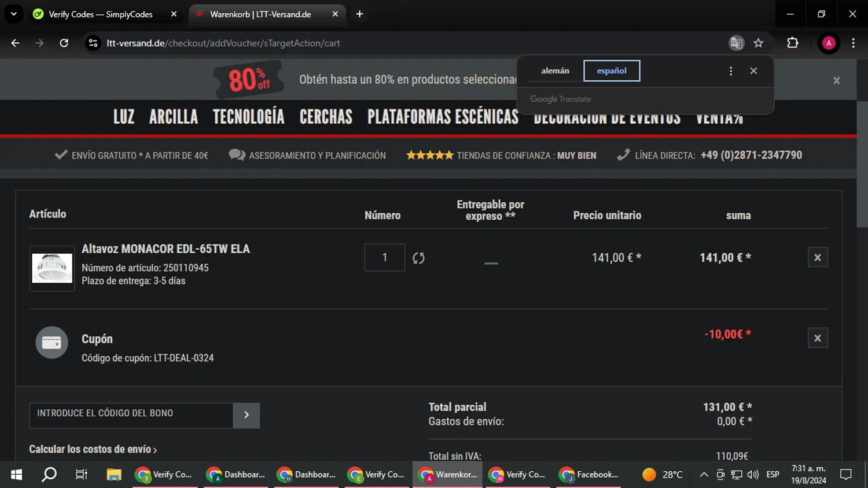Switch to first Dashboar... Chrome taskbar window
Image resolution: width=868 pixels, height=488 pixels.
[236, 475]
